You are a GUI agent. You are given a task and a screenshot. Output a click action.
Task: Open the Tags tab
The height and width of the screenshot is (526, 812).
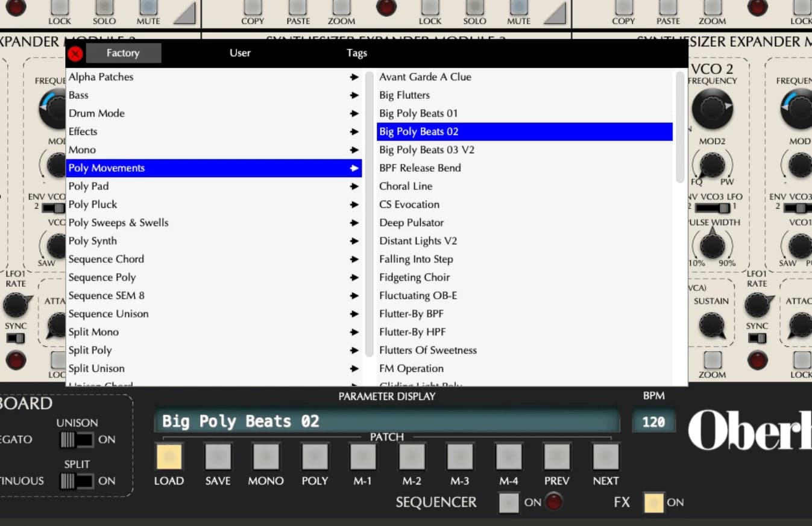(x=357, y=53)
